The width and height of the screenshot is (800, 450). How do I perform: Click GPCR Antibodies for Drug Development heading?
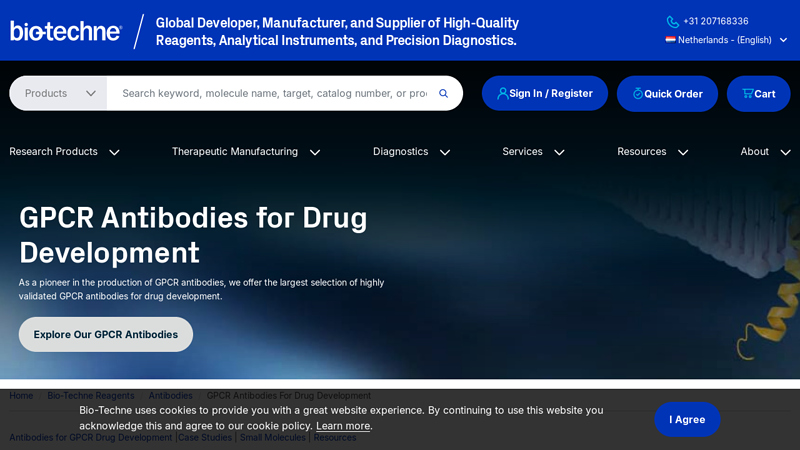(x=193, y=235)
